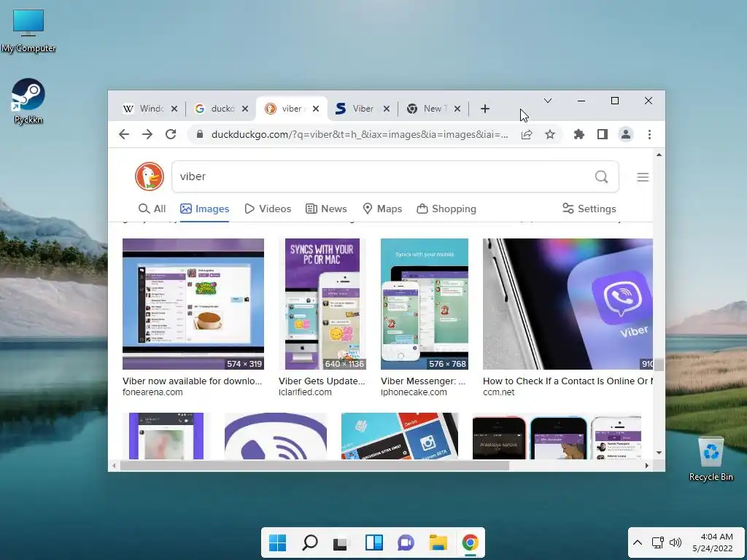
Task: Switch to the Viber Softonic tab
Action: tap(355, 109)
